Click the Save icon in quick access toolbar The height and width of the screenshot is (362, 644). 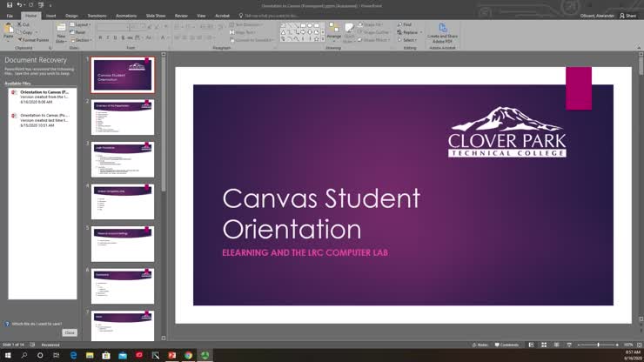point(10,5)
